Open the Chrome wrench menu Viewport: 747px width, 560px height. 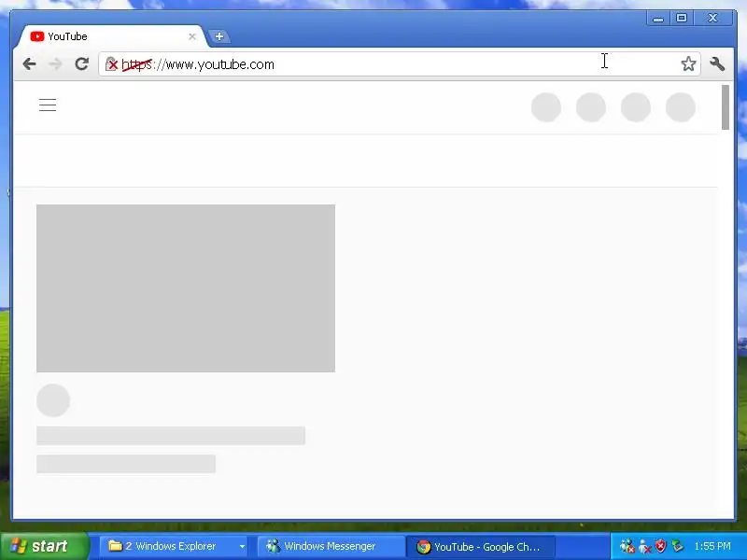tap(717, 63)
